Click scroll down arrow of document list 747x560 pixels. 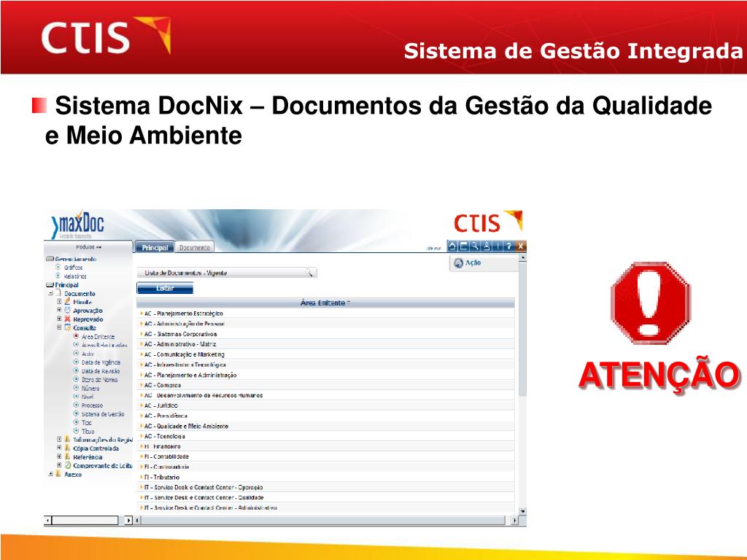(522, 511)
